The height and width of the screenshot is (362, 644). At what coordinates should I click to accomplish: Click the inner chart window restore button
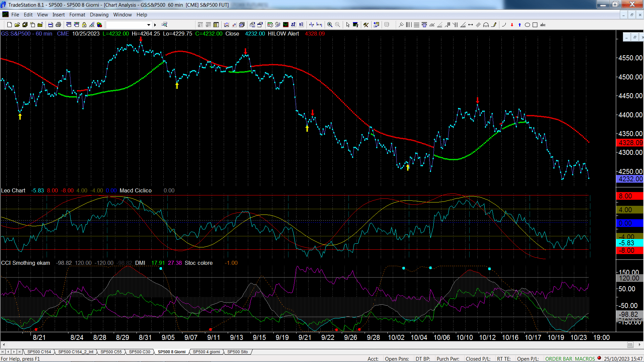pyautogui.click(x=634, y=37)
